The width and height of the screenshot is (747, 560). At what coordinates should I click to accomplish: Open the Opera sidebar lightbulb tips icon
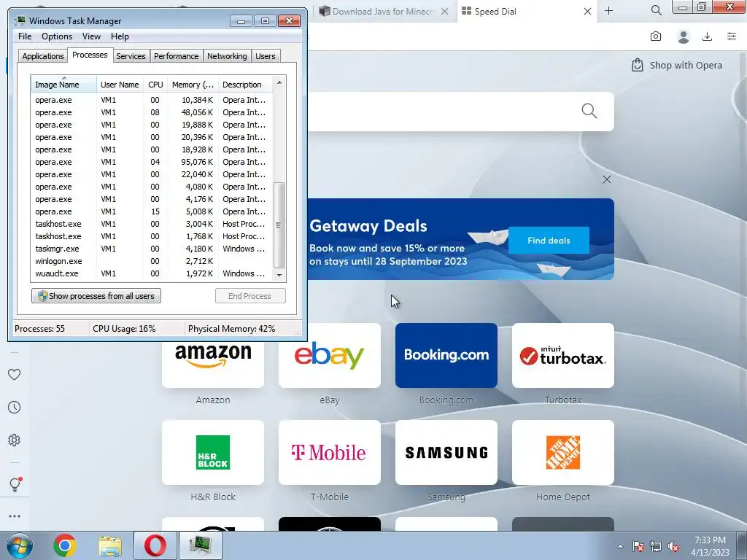[x=15, y=484]
